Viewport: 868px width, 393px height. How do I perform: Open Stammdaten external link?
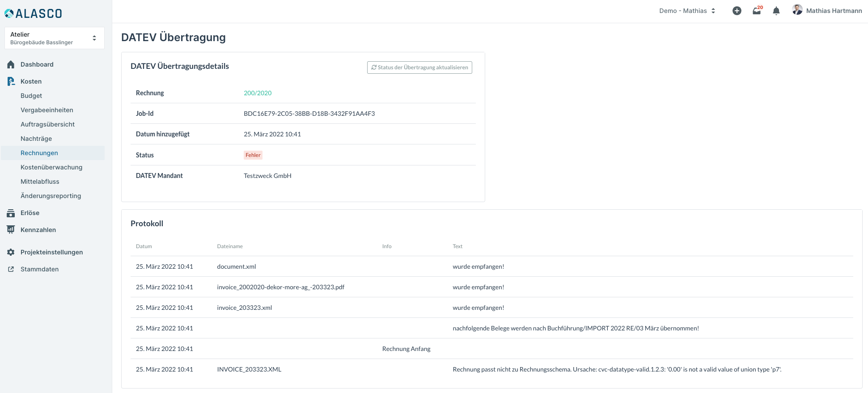tap(11, 269)
